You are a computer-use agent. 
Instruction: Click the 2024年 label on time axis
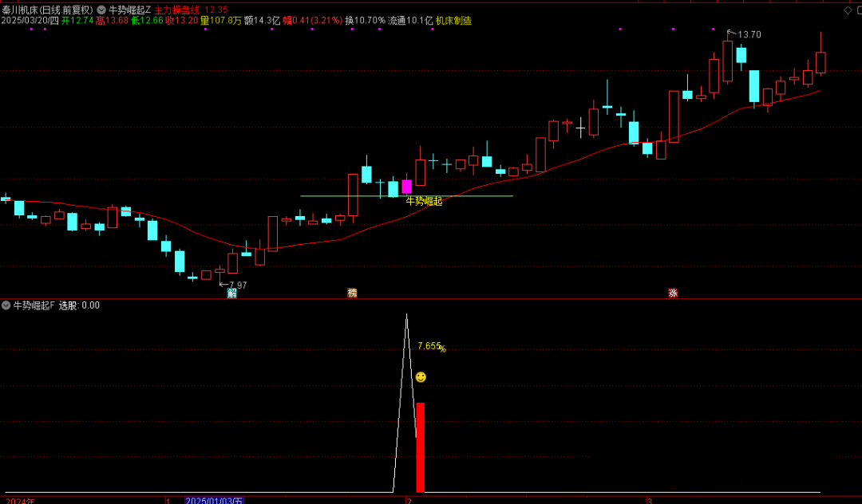coord(20,500)
